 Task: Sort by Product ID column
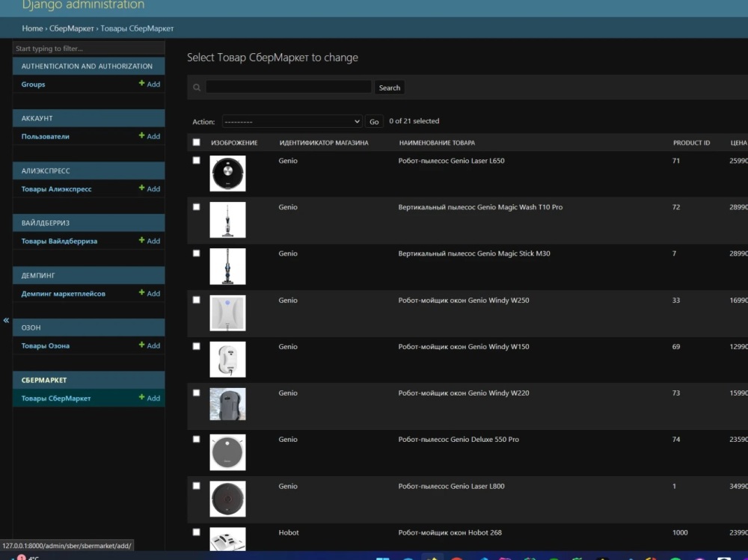(691, 143)
